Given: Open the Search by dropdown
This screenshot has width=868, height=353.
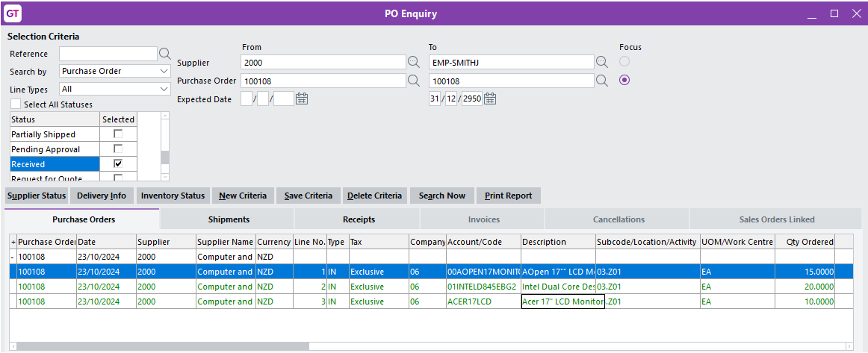Looking at the screenshot, I should pos(164,71).
